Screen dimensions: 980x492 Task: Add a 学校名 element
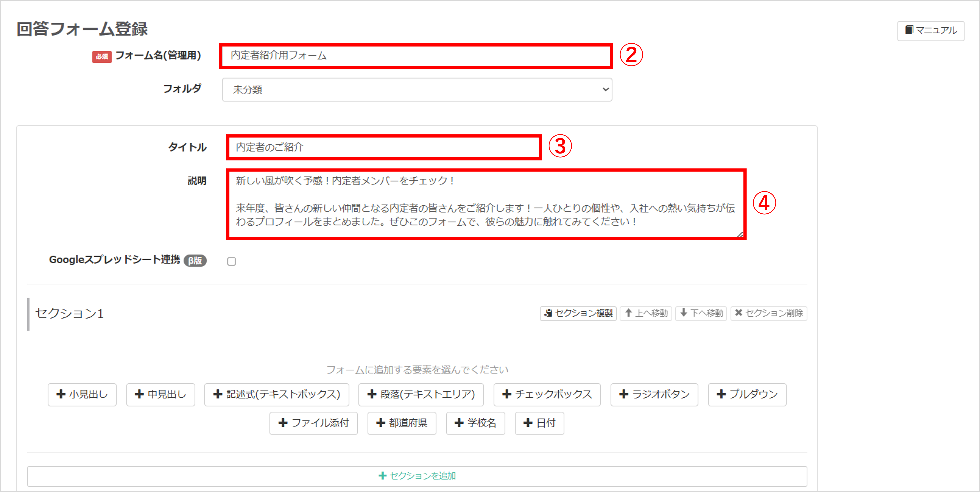point(475,423)
